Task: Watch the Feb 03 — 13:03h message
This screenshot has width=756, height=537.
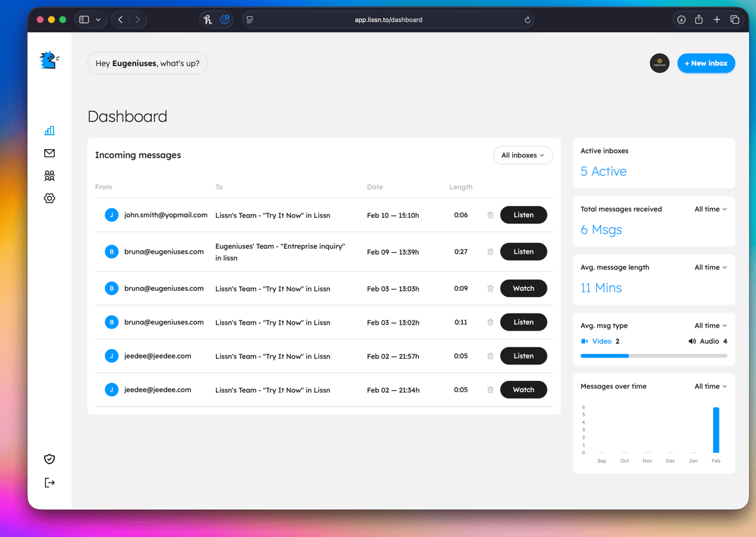Action: click(524, 288)
